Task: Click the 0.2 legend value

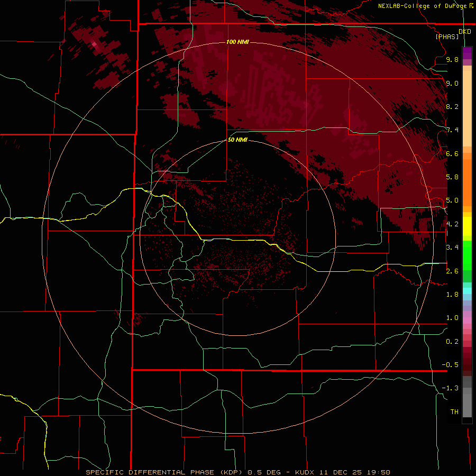Action: tap(452, 342)
